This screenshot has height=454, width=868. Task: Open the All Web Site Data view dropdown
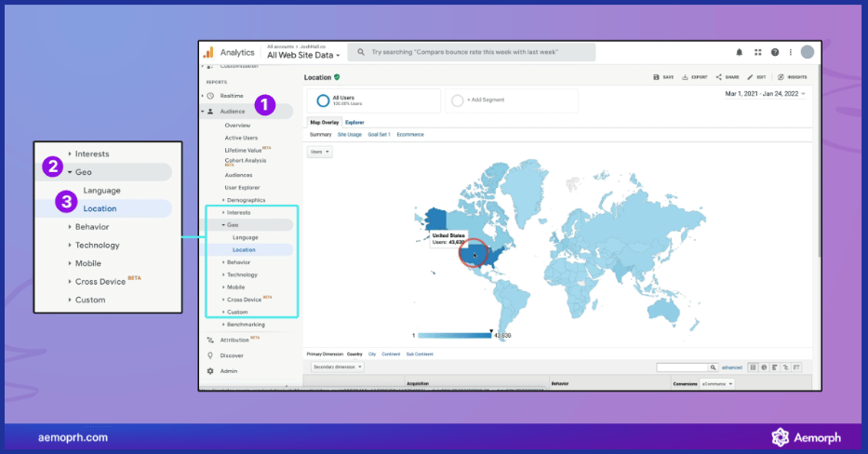tap(303, 56)
